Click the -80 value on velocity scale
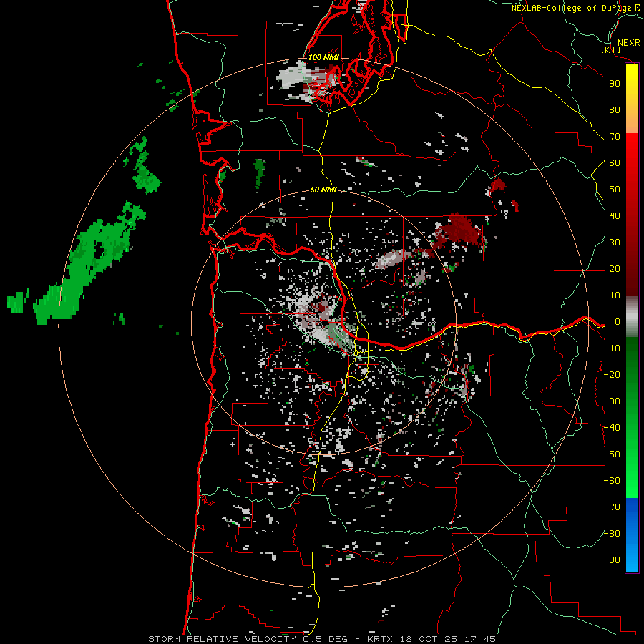The height and width of the screenshot is (644, 644). coord(612,534)
